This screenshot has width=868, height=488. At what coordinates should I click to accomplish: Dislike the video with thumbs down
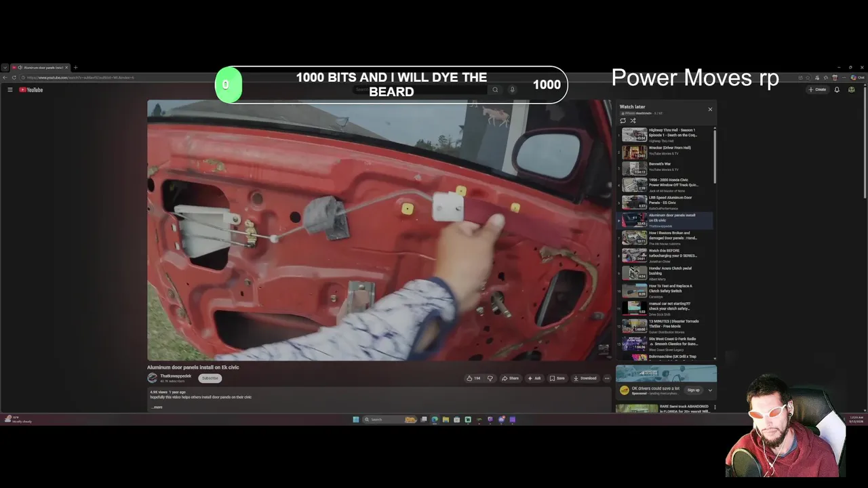(490, 378)
